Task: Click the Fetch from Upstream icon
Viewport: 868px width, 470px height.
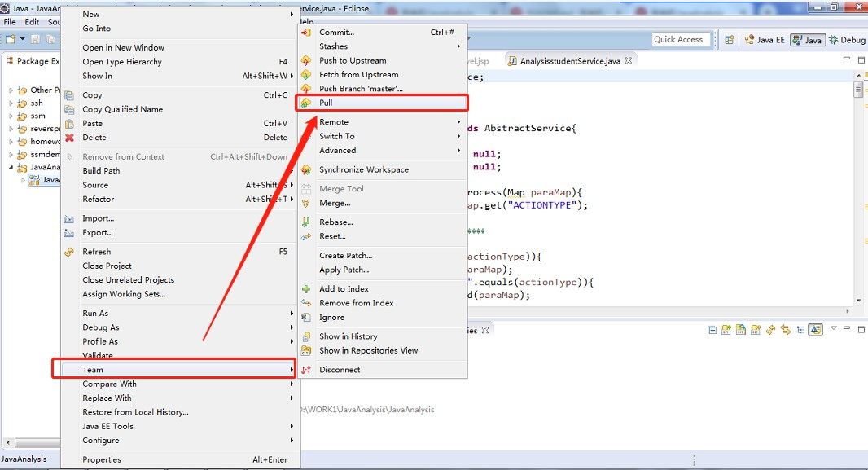Action: pyautogui.click(x=305, y=75)
